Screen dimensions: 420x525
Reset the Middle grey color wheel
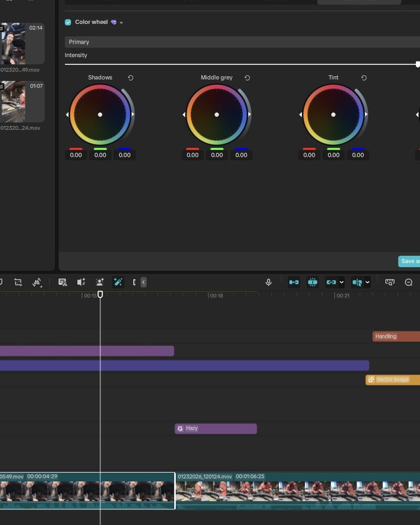(247, 78)
